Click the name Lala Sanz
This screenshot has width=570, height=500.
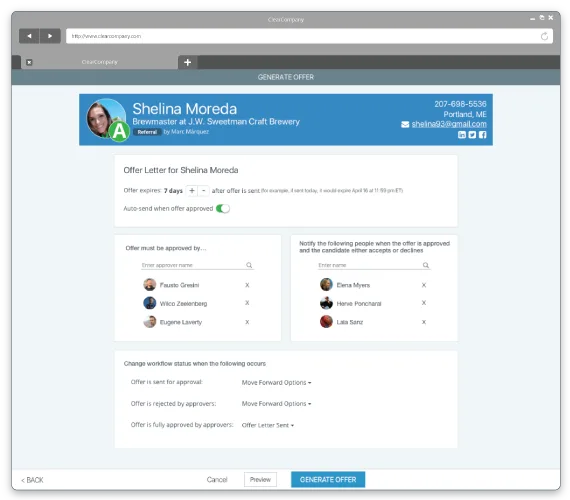point(350,322)
